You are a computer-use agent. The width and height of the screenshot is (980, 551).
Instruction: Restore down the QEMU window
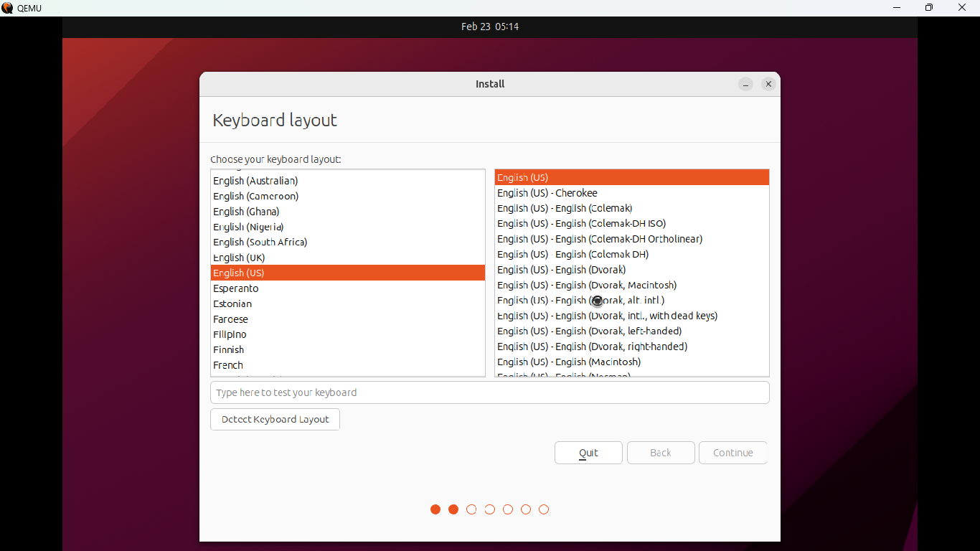pyautogui.click(x=929, y=8)
